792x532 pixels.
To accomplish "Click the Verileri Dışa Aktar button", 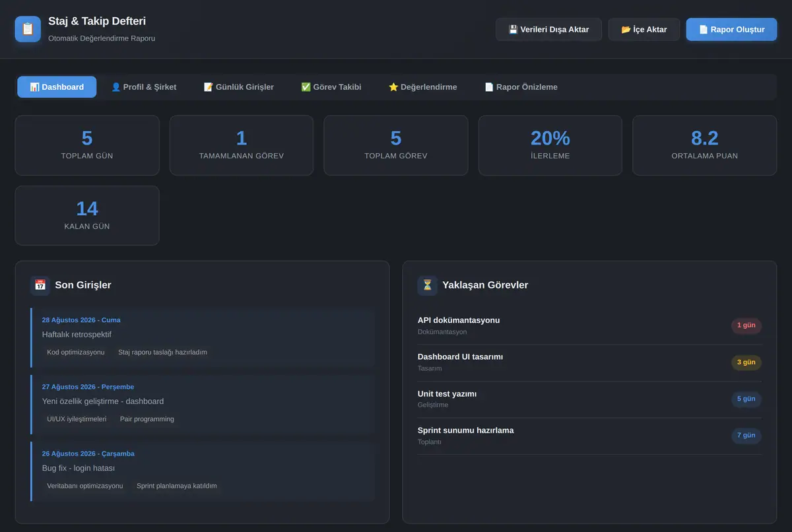I will pos(548,30).
